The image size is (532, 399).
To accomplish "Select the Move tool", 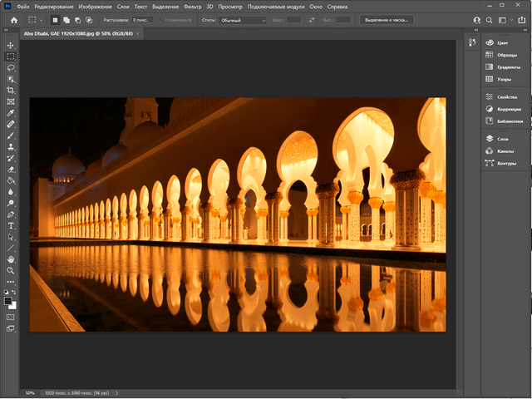I will (x=11, y=45).
